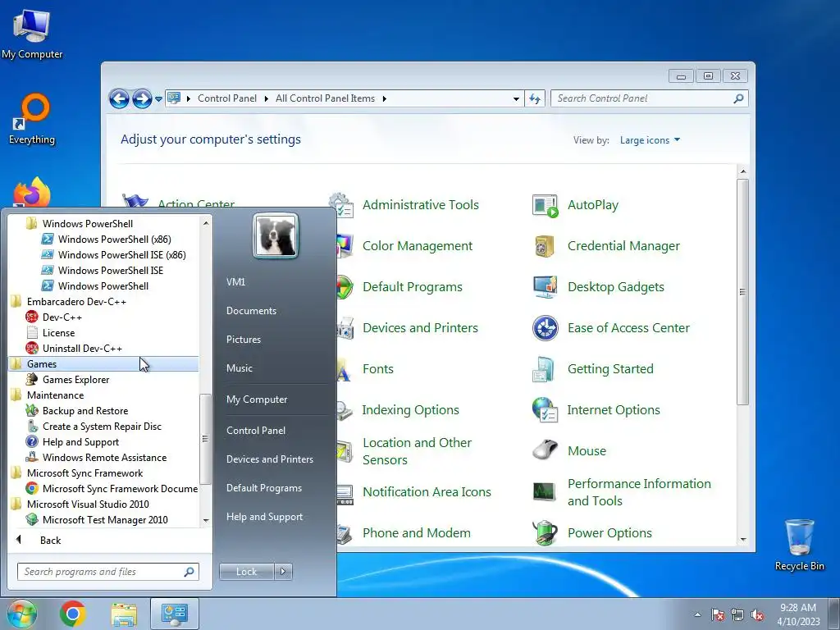840x630 pixels.
Task: Open Phone and Modem link
Action: click(416, 533)
